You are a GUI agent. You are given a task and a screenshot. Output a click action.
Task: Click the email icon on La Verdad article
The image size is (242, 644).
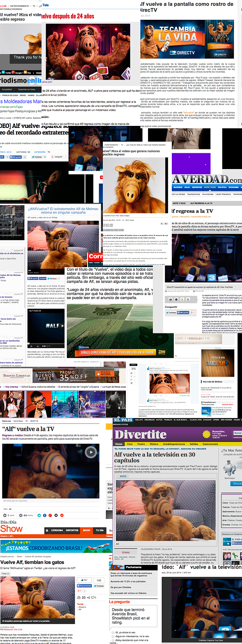pos(176,299)
